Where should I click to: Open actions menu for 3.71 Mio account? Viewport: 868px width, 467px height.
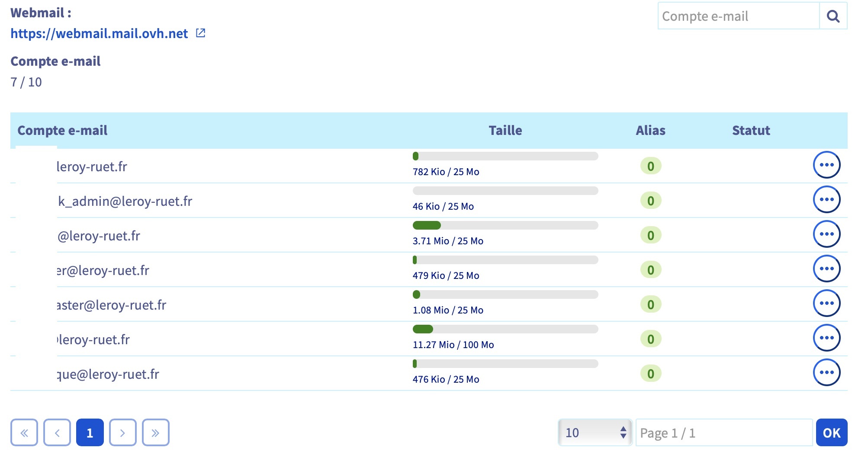826,234
